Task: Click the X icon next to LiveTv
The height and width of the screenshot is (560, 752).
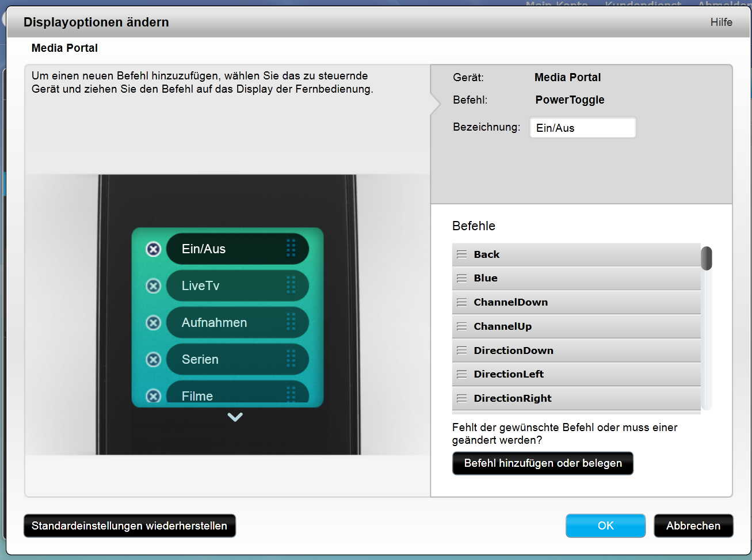Action: click(x=153, y=286)
